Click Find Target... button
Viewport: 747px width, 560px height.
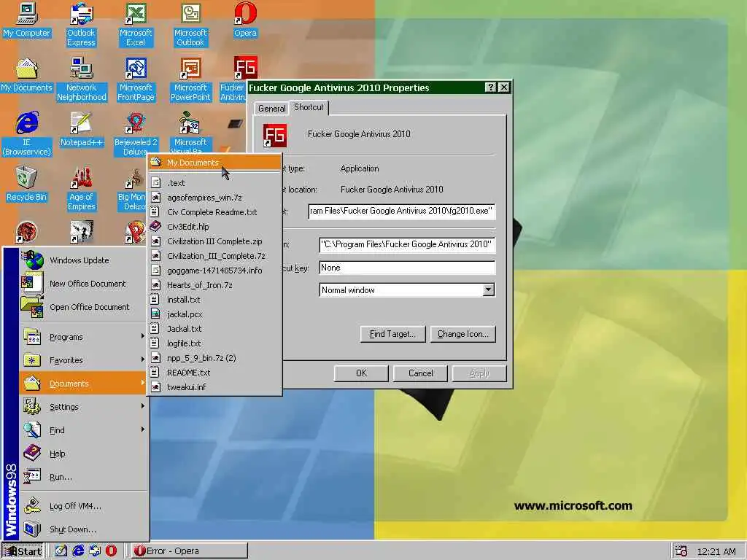click(392, 334)
